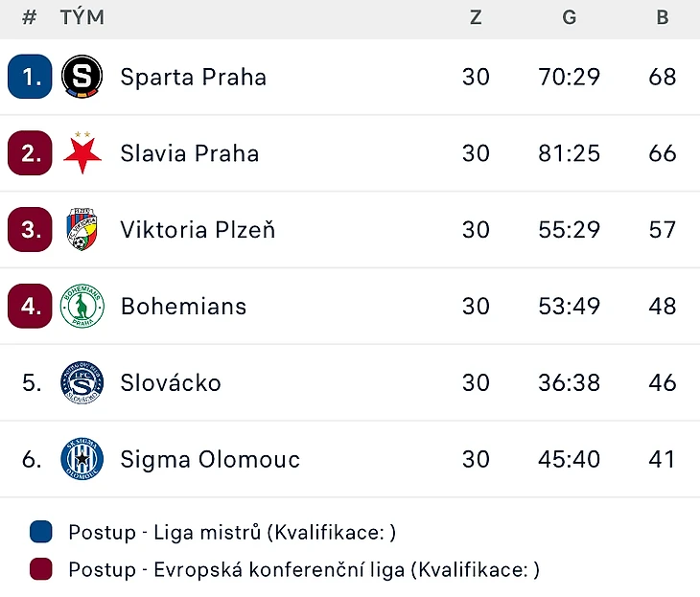Click the Bohemians kangaroo logo
The height and width of the screenshot is (597, 700).
tap(82, 307)
